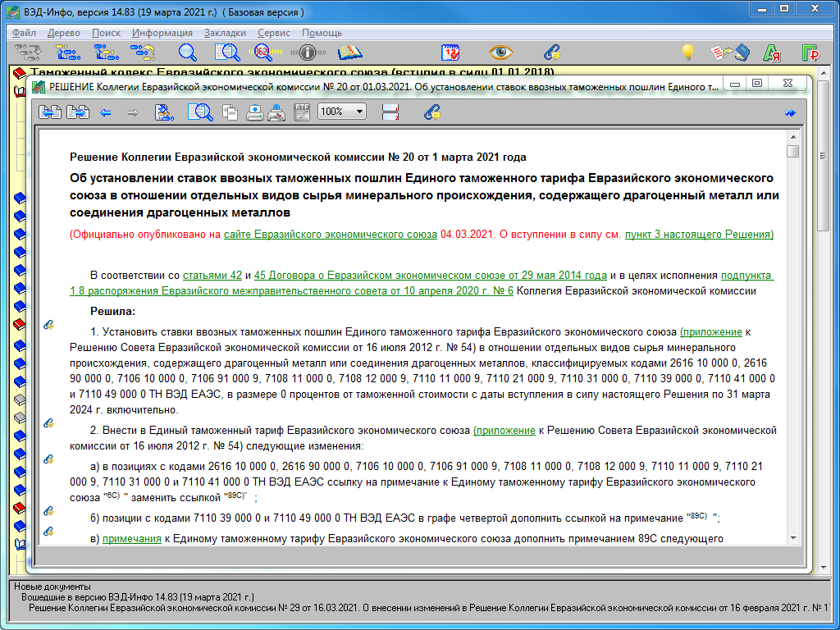Screen dimensions: 840x630
Task: Open 'пункт 3 настоящего Решения' link
Action: pos(699,234)
